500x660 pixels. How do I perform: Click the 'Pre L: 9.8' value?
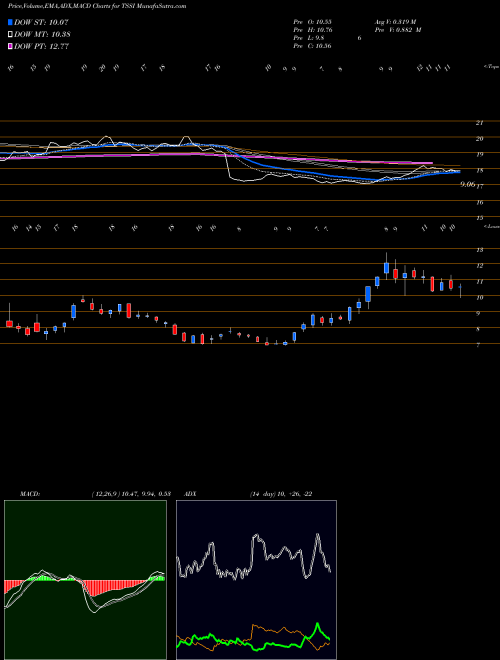tap(309, 38)
